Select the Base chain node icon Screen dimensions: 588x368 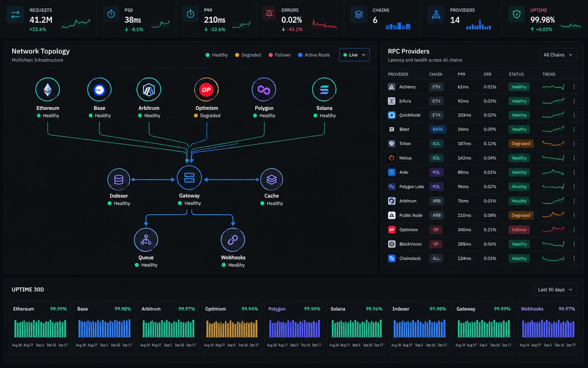point(99,89)
